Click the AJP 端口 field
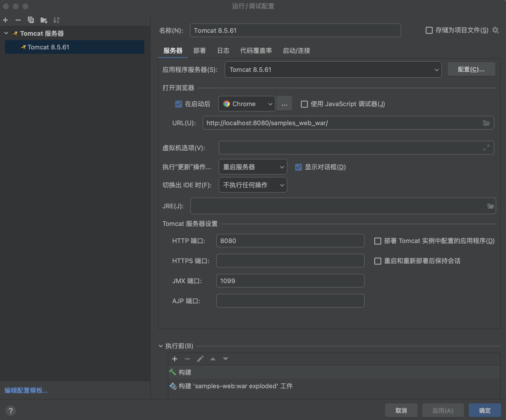This screenshot has width=506, height=420. click(290, 301)
